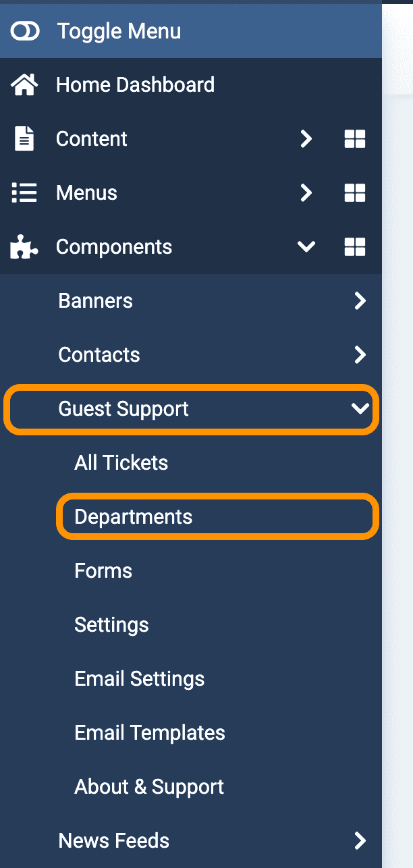Viewport: 413px width, 868px height.
Task: Collapse the Components menu chevron
Action: [306, 247]
